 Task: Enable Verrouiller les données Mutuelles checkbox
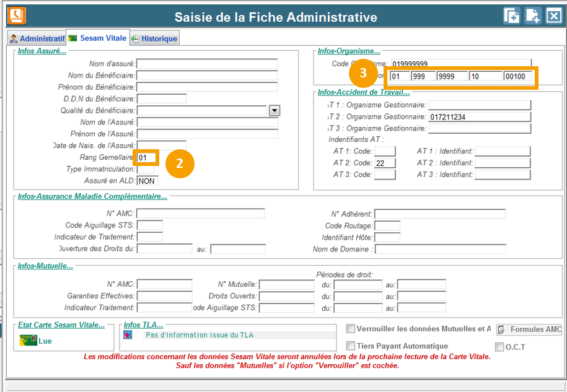(x=350, y=329)
